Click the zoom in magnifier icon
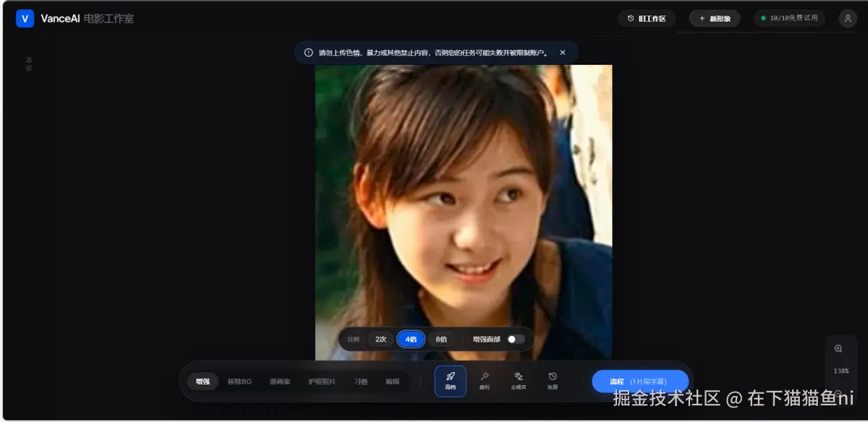Screen dimensions: 868x422 [838, 348]
